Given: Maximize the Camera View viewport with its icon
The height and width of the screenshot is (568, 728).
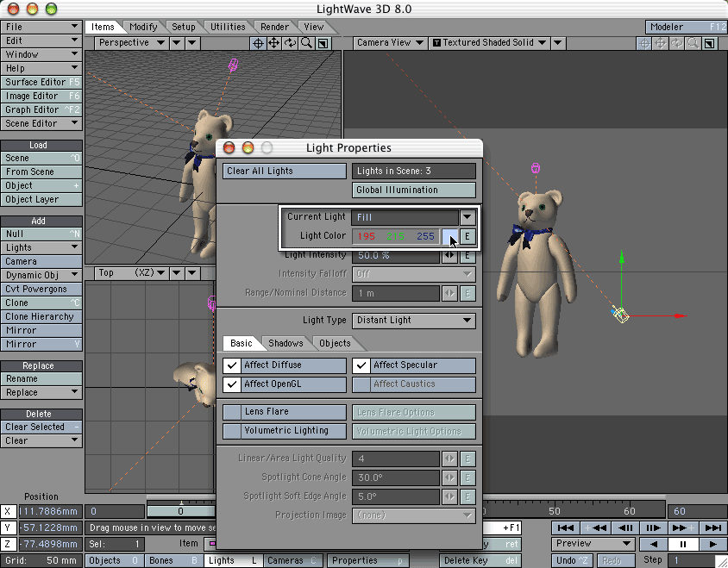Looking at the screenshot, I should pyautogui.click(x=709, y=43).
